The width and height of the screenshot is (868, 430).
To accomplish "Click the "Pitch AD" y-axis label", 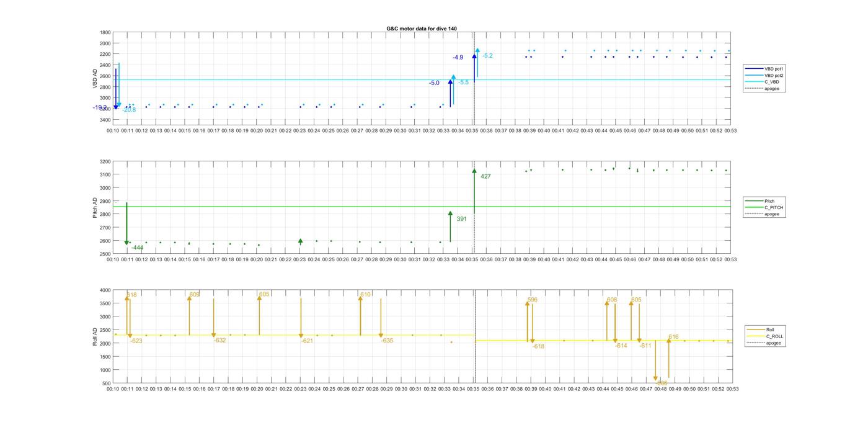I will point(95,208).
